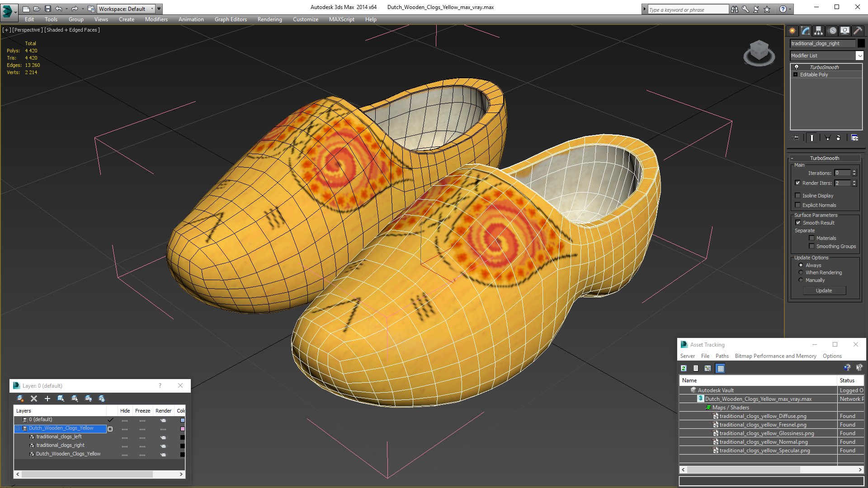Open the Display command panel tab
Screen dimensions: 868x488
click(x=845, y=31)
